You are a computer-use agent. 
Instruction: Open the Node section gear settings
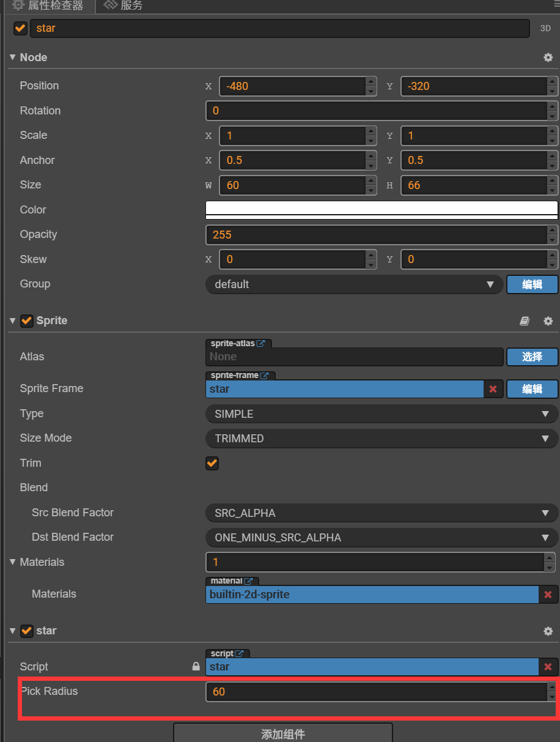coord(548,58)
